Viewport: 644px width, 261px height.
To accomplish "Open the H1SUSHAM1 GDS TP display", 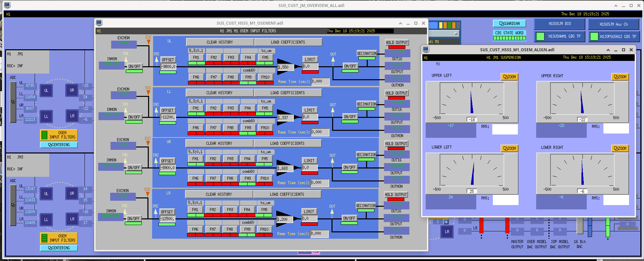I will click(559, 37).
